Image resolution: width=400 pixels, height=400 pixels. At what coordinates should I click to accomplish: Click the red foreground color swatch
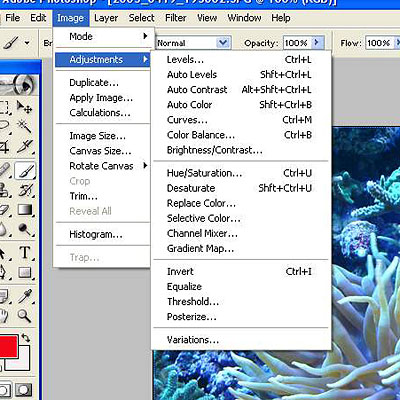[x=8, y=347]
